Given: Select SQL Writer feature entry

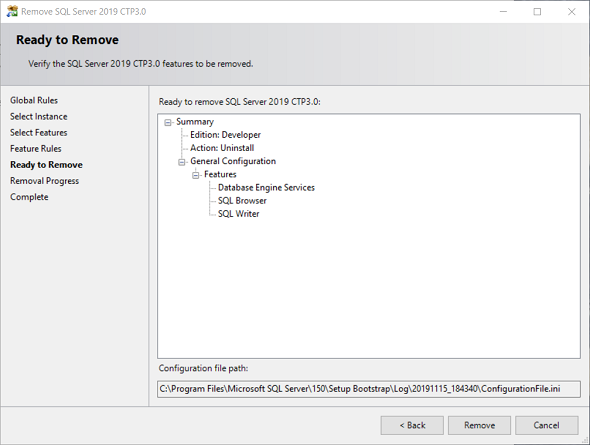Looking at the screenshot, I should 239,214.
